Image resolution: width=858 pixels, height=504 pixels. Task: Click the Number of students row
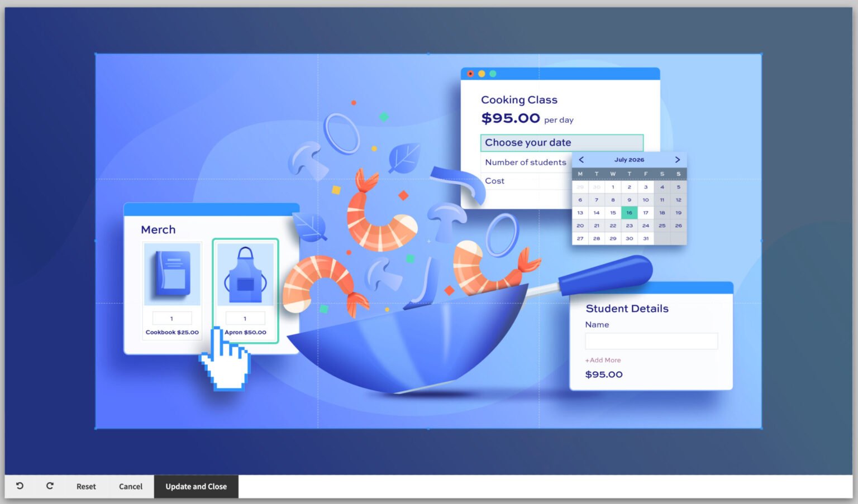pyautogui.click(x=525, y=162)
